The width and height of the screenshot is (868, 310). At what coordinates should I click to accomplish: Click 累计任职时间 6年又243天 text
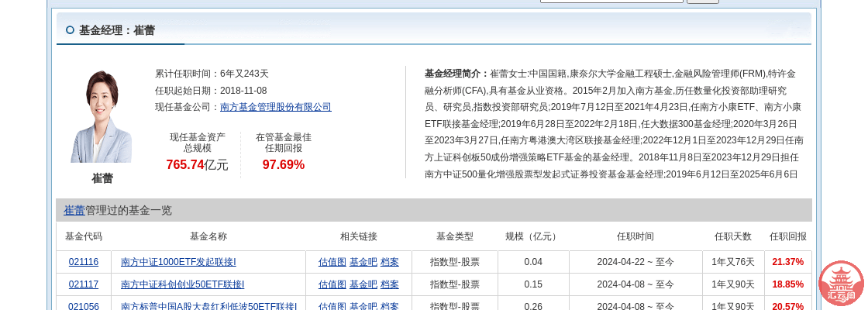(x=212, y=74)
